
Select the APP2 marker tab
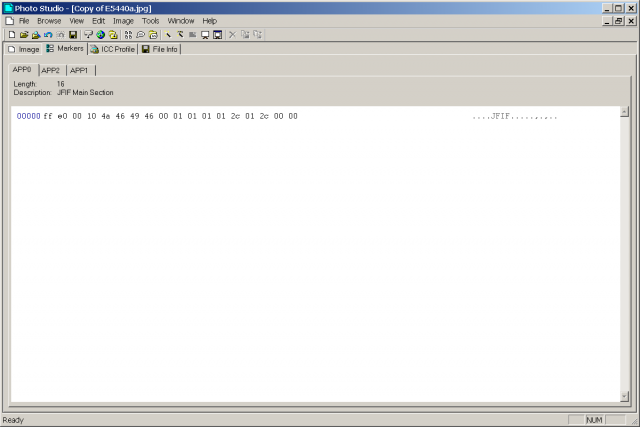(51, 71)
